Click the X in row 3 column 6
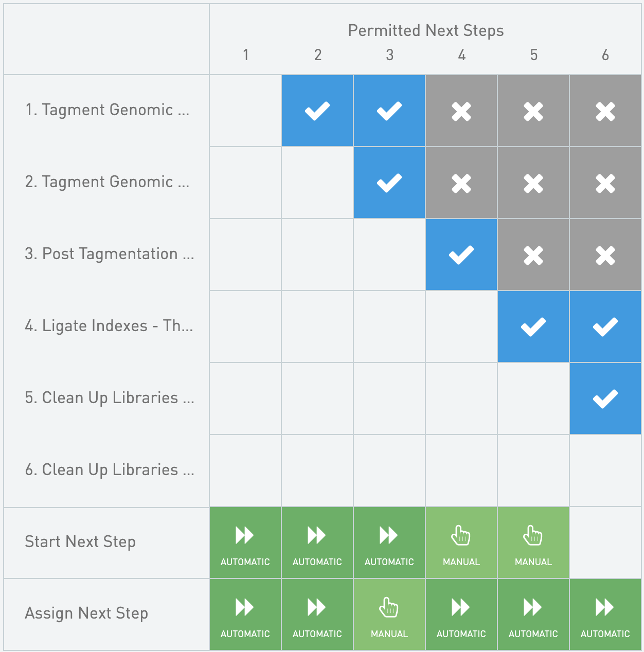 coord(605,255)
